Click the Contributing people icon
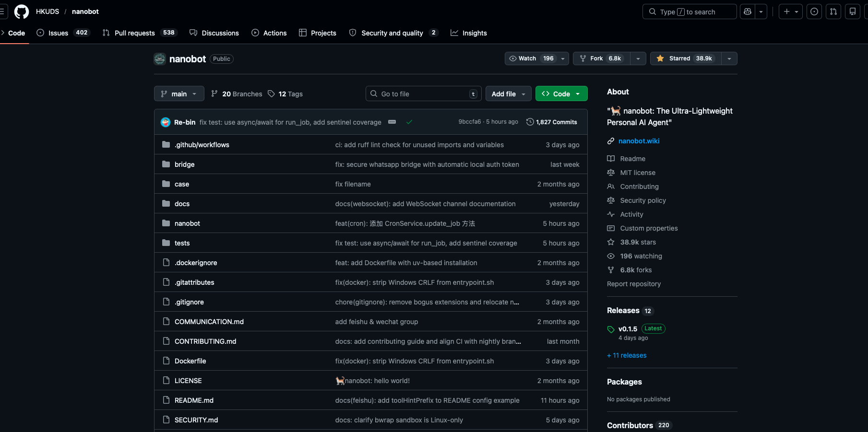Viewport: 868px width, 432px height. coord(611,187)
